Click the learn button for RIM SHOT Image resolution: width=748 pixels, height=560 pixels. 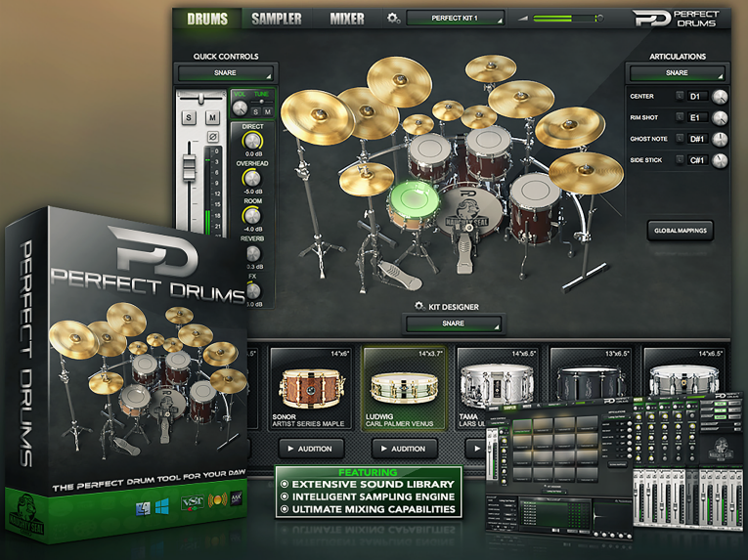(680, 117)
